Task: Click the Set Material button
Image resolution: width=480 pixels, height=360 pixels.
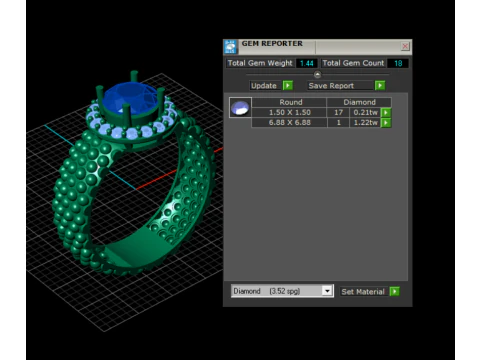Action: pyautogui.click(x=363, y=292)
